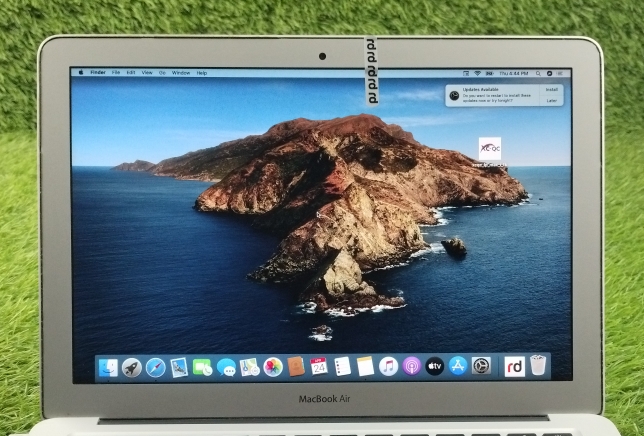Select the XC-QC desktop file icon

tap(490, 149)
